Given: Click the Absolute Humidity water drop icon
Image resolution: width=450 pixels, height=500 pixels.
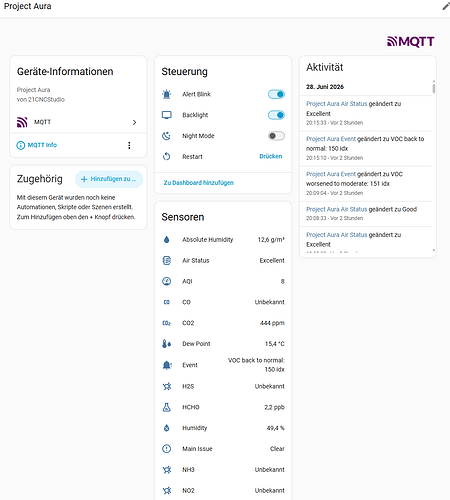Looking at the screenshot, I should pyautogui.click(x=167, y=240).
